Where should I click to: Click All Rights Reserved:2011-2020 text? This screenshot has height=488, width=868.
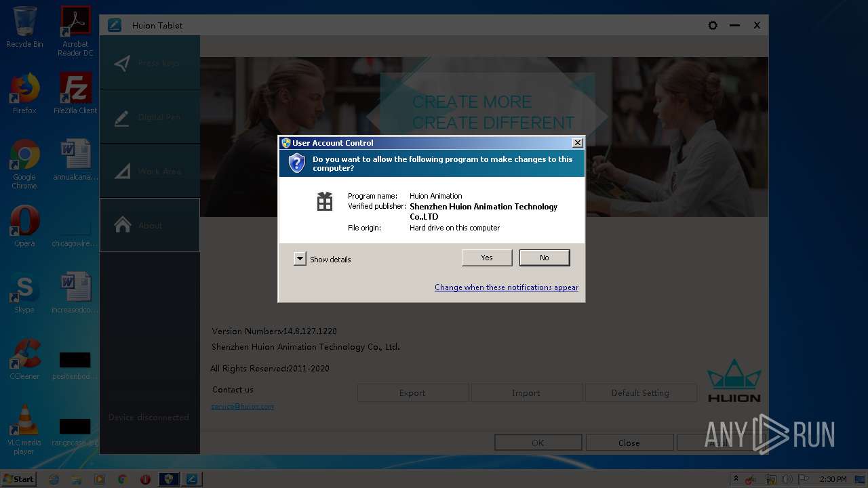(x=270, y=369)
